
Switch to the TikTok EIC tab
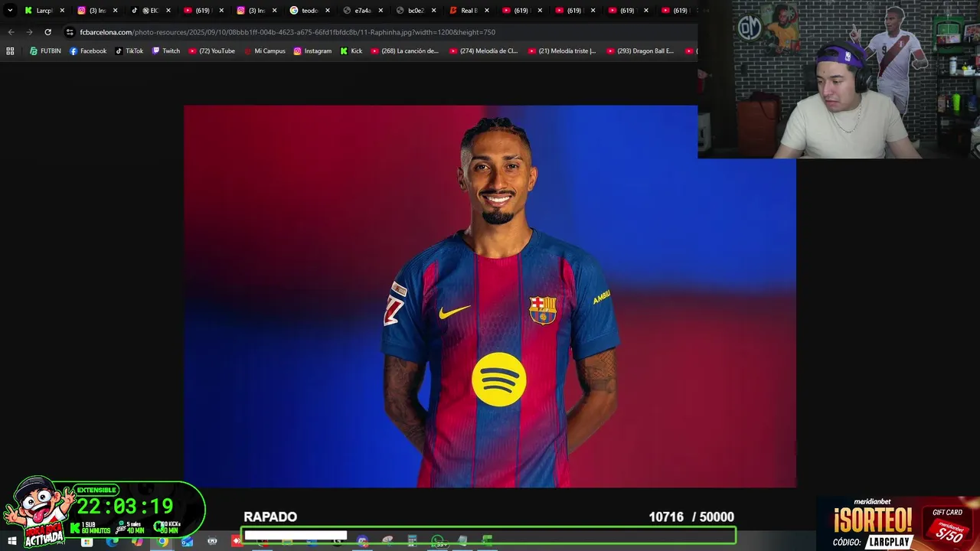[x=151, y=11]
